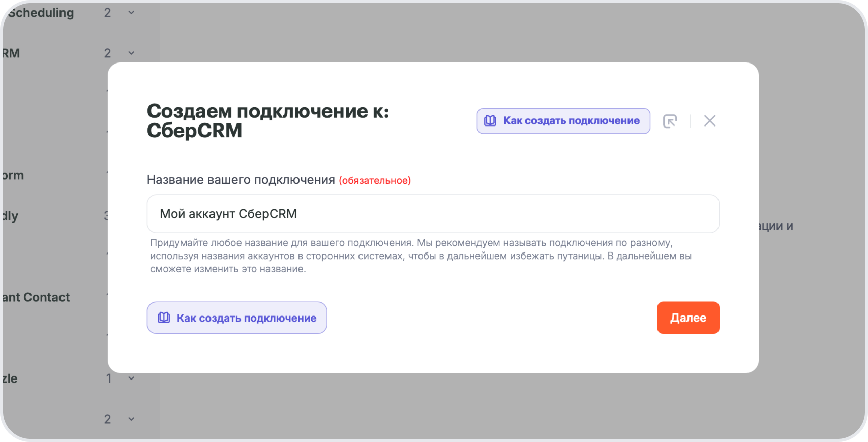Viewport: 868px width, 442px height.
Task: Click the book icon in the header help button
Action: pyautogui.click(x=490, y=121)
